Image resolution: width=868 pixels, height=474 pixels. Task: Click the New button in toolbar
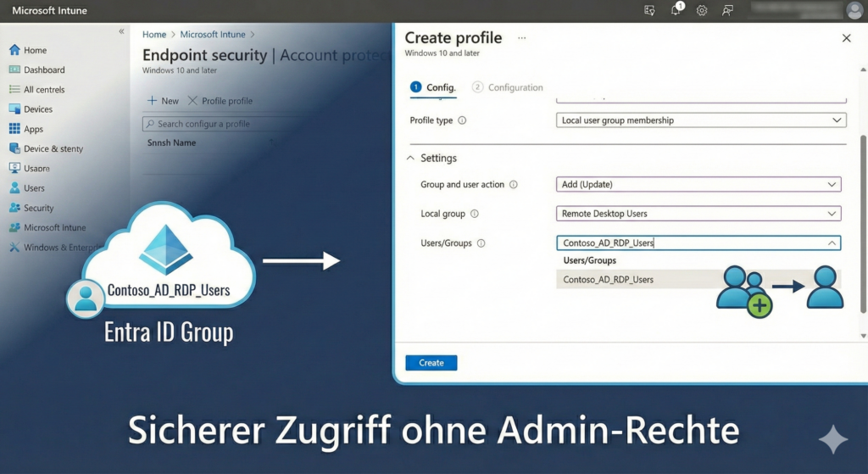click(x=163, y=101)
